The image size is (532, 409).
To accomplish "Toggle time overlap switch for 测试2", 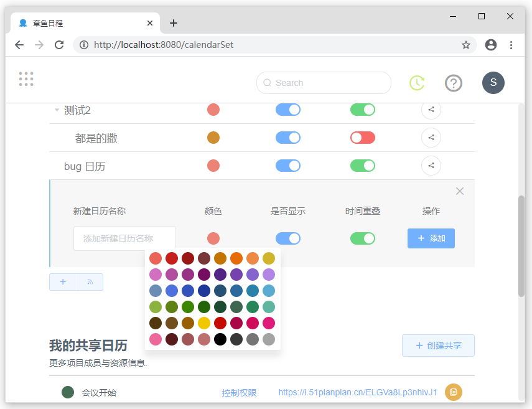I will pyautogui.click(x=362, y=110).
